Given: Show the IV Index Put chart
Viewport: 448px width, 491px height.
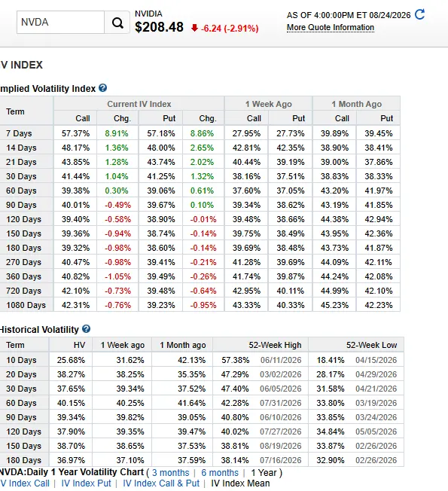Looking at the screenshot, I should pos(86,483).
